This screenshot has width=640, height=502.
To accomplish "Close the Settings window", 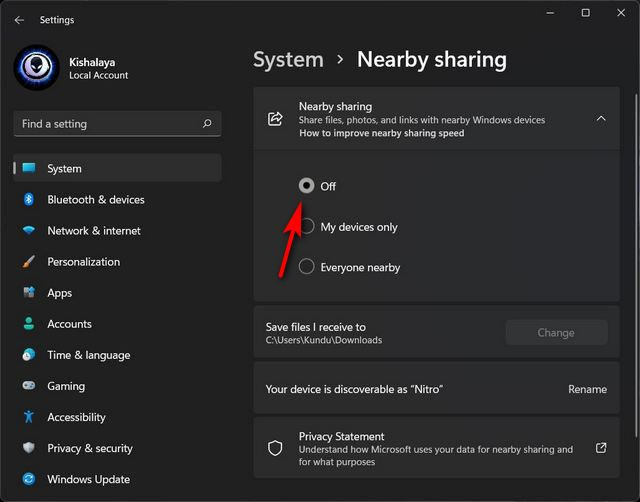I will click(621, 13).
